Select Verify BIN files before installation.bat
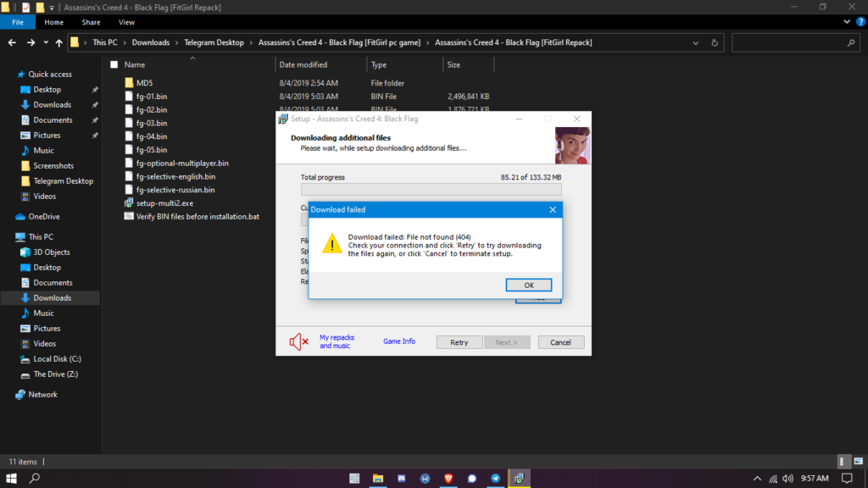This screenshot has height=488, width=868. 197,216
